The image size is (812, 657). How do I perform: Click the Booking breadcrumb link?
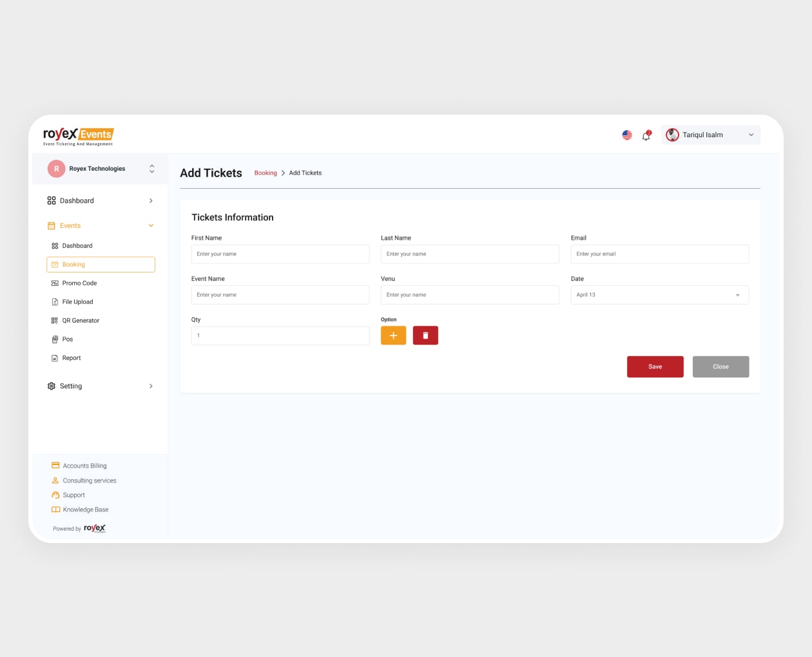pos(266,173)
